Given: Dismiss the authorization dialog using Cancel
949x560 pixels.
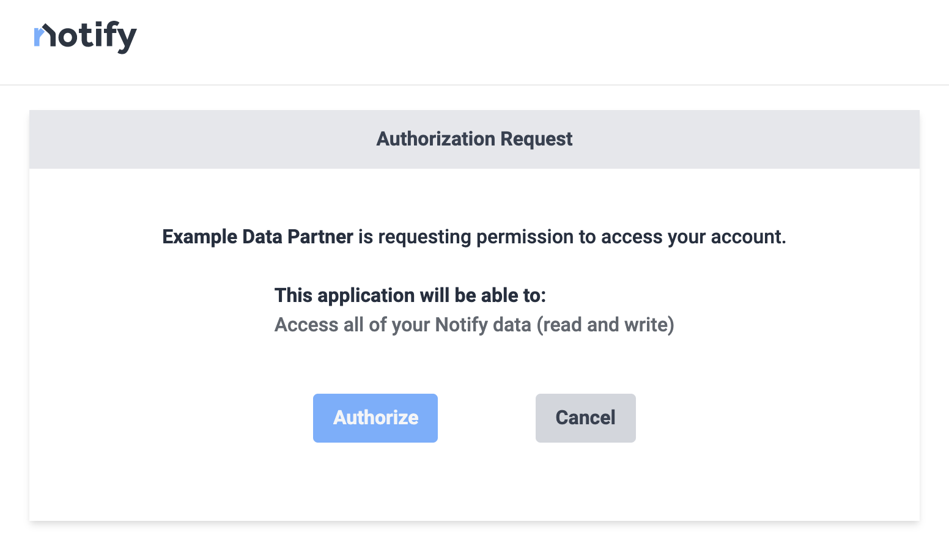Looking at the screenshot, I should [585, 418].
